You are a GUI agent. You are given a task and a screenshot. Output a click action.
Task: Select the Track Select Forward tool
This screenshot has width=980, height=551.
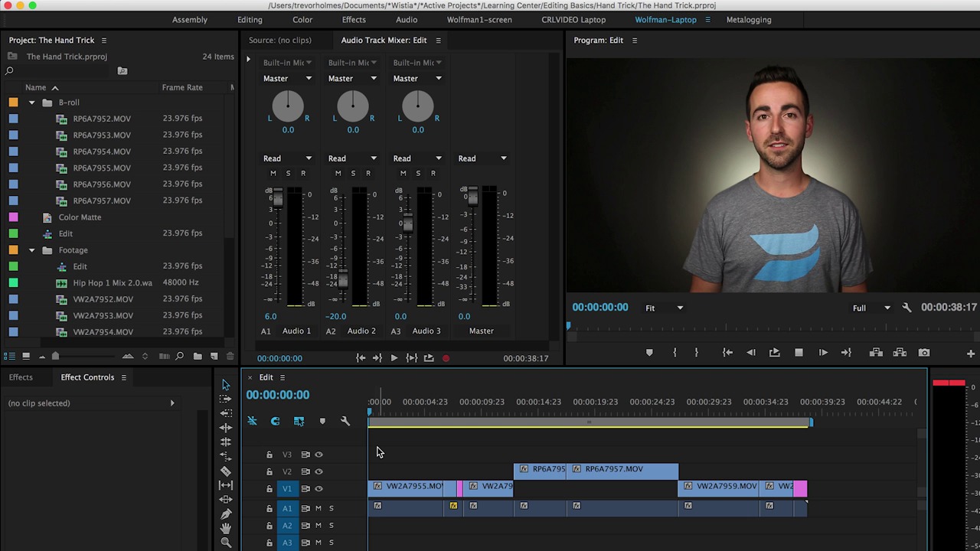click(226, 399)
